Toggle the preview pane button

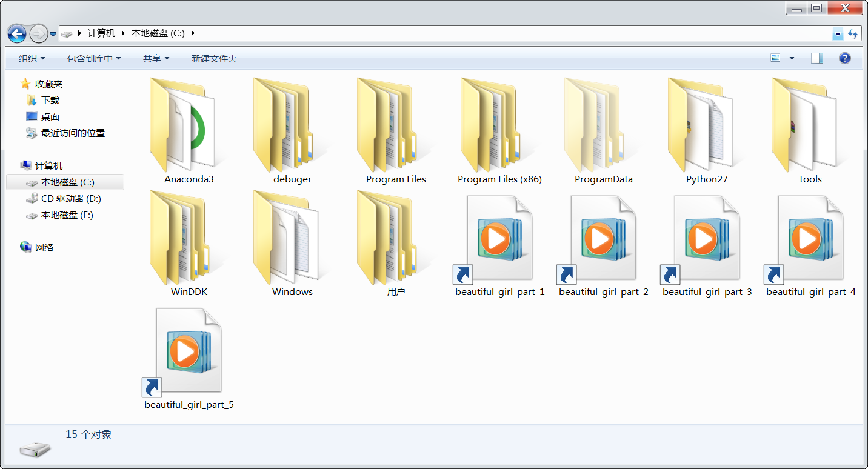pyautogui.click(x=816, y=58)
